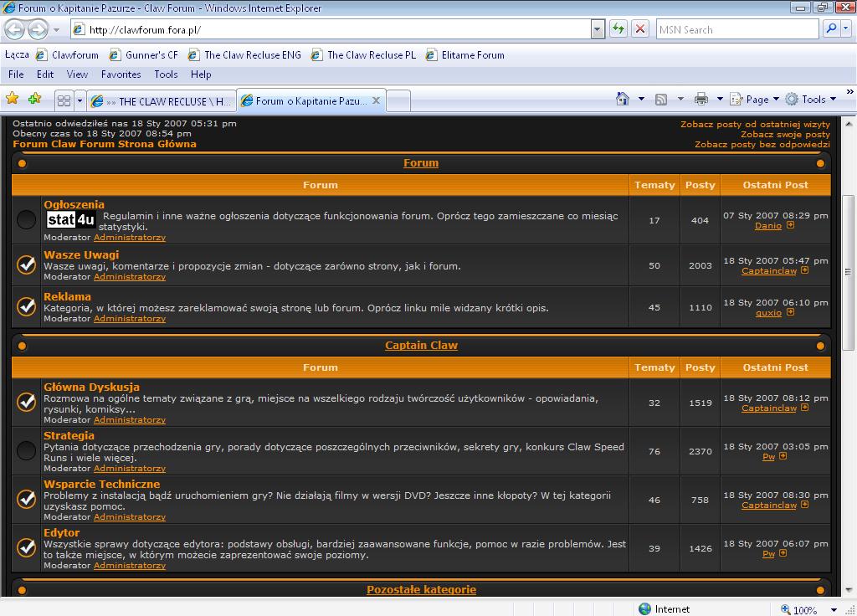Open the Tools gear command menu
857x616 pixels.
pyautogui.click(x=811, y=99)
